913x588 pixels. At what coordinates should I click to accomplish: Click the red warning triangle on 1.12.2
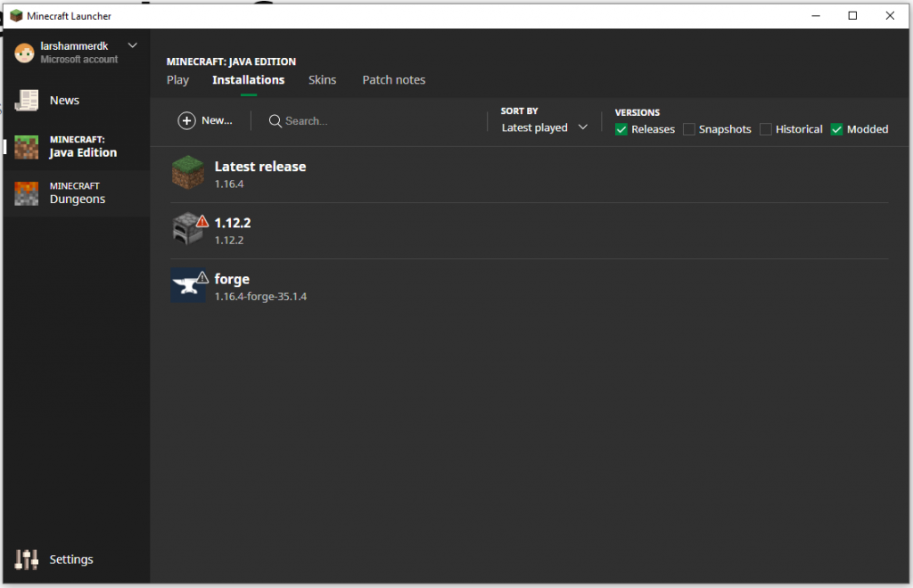coord(202,221)
